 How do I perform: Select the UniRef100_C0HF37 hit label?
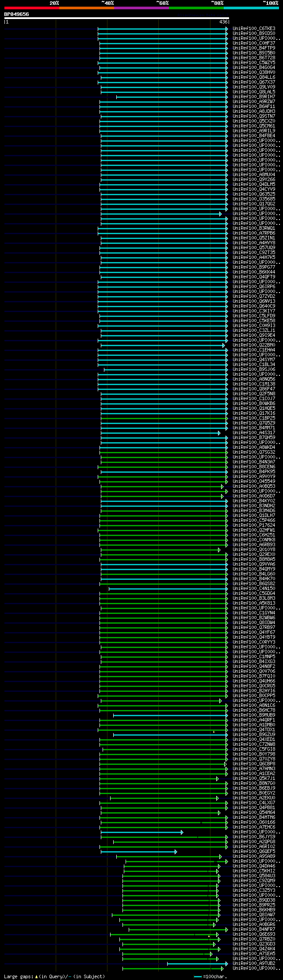pos(254,43)
